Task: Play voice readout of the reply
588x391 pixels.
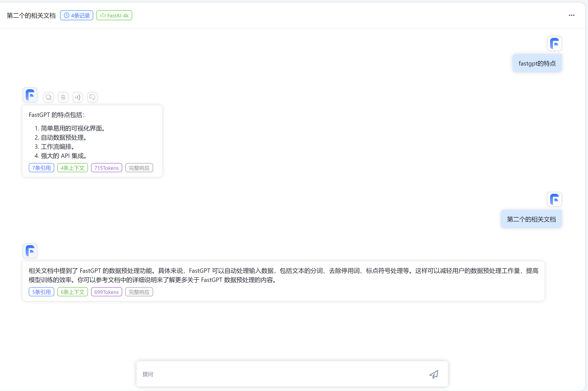Action: (78, 97)
